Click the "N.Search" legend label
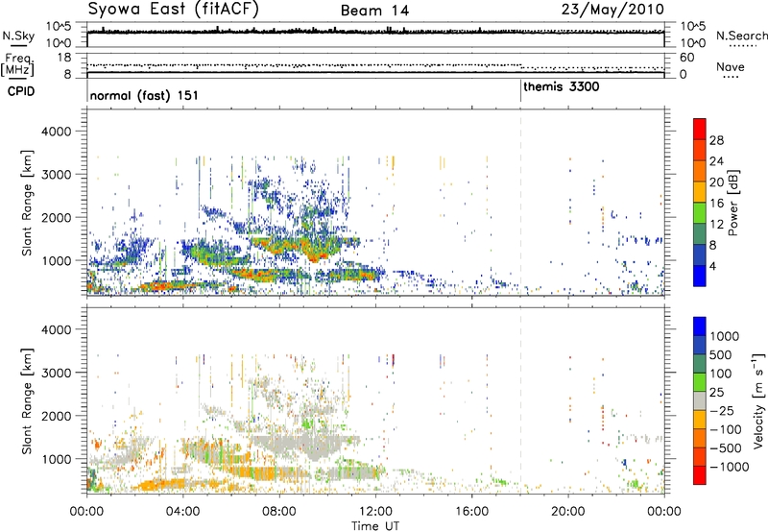 click(x=742, y=36)
